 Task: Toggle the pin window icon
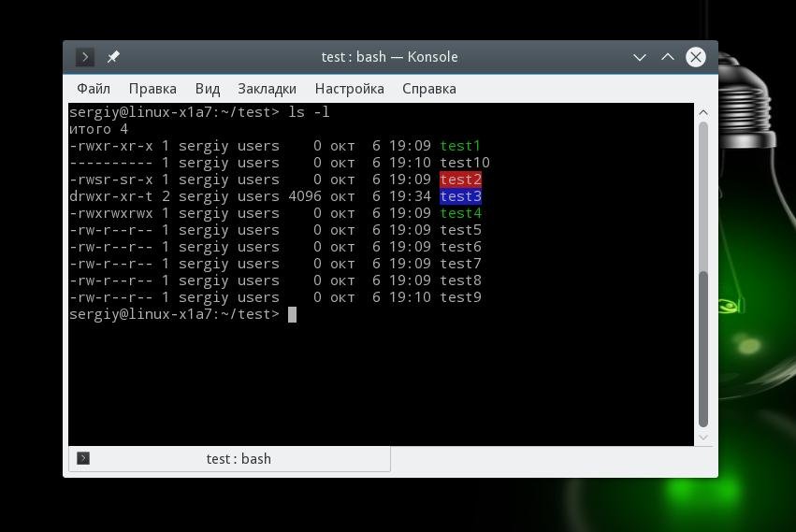pyautogui.click(x=113, y=57)
